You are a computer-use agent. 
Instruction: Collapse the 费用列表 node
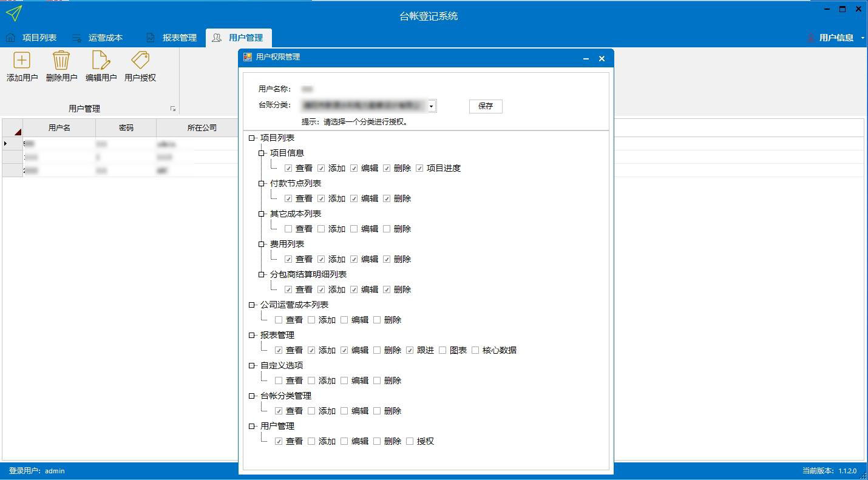[x=262, y=245]
